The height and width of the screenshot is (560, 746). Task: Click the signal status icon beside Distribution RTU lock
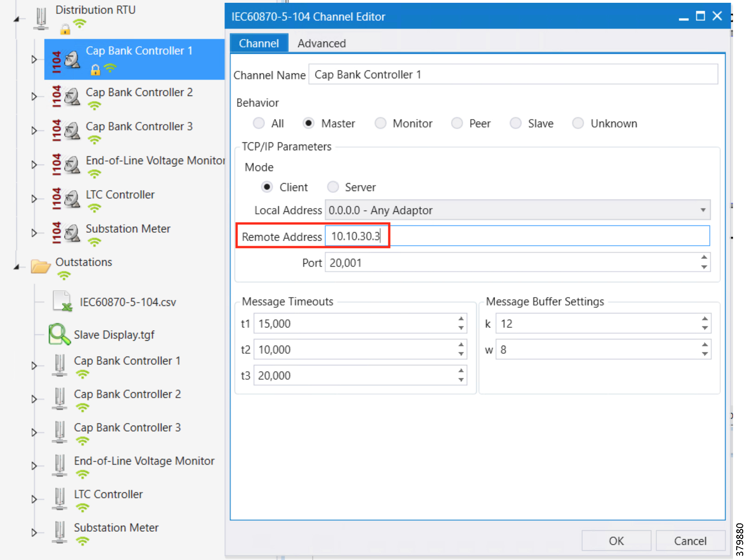(80, 23)
